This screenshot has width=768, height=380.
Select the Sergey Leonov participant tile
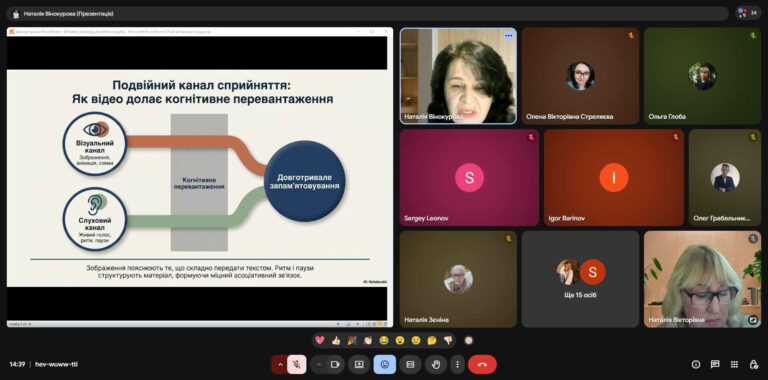click(x=469, y=177)
